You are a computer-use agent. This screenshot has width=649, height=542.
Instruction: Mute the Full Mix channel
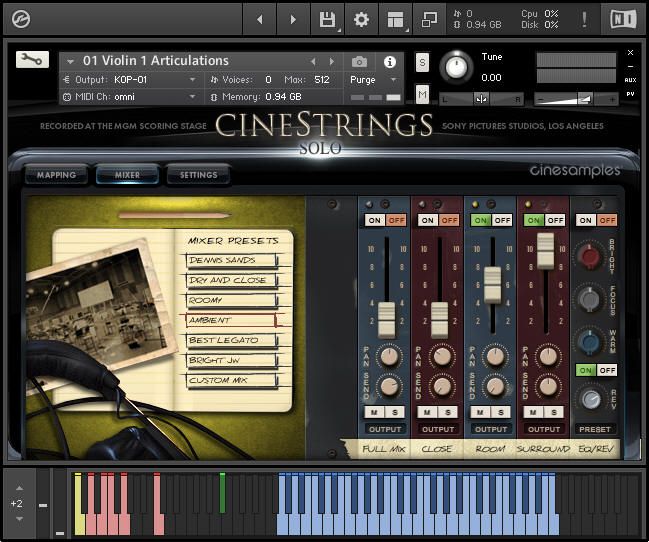tap(374, 412)
